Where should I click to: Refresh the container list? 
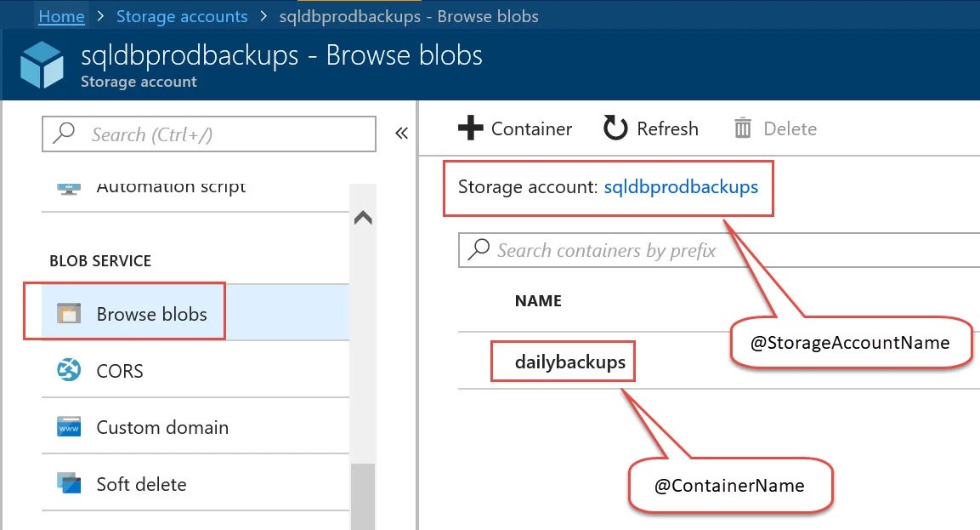pos(650,128)
